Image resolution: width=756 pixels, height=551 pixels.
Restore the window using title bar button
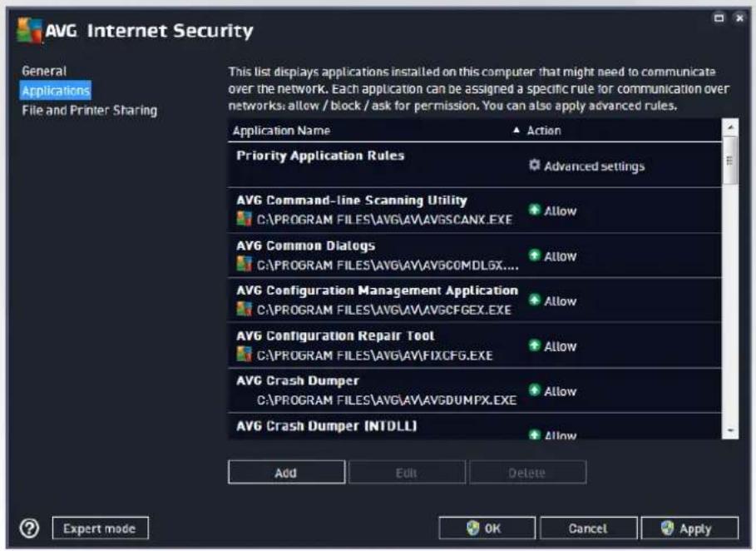tap(719, 17)
